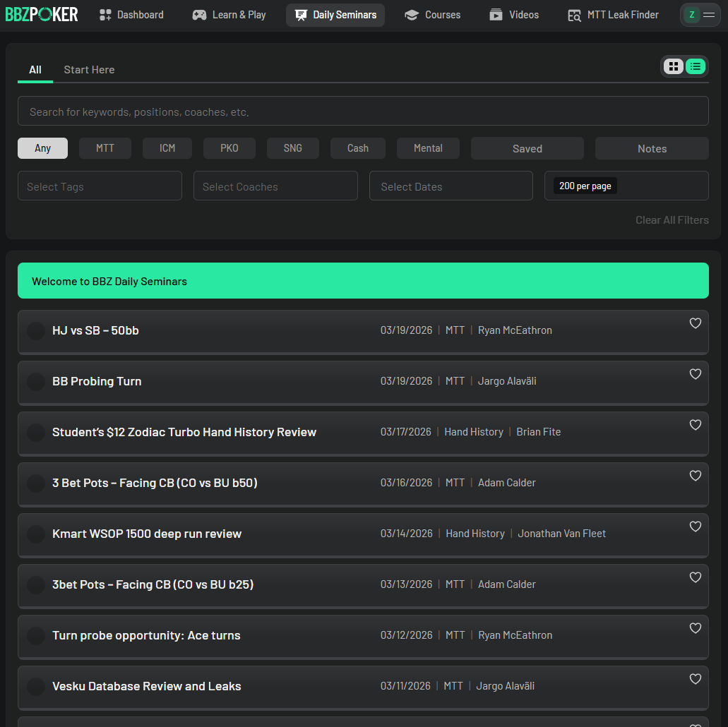Screen dimensions: 728x727
Task: Switch to list view layout
Action: 696,66
